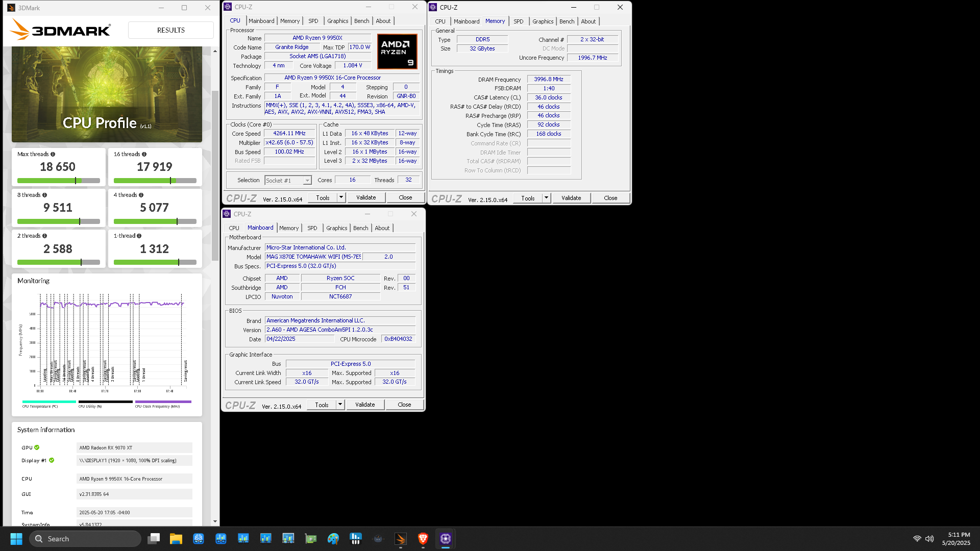Image resolution: width=980 pixels, height=551 pixels.
Task: Expand Tools arrow in CPU-Z Memory window
Action: point(546,198)
